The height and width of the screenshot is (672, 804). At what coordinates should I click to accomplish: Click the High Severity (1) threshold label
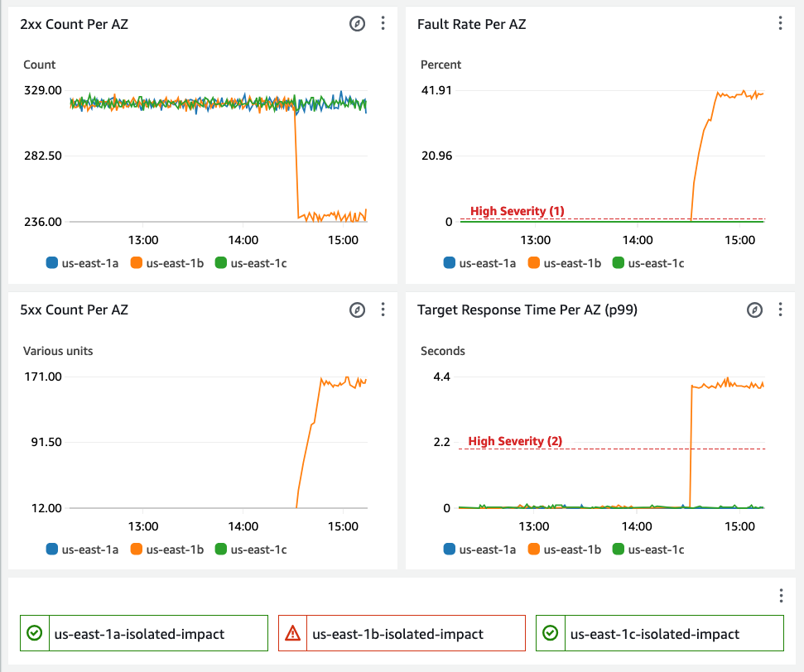518,211
